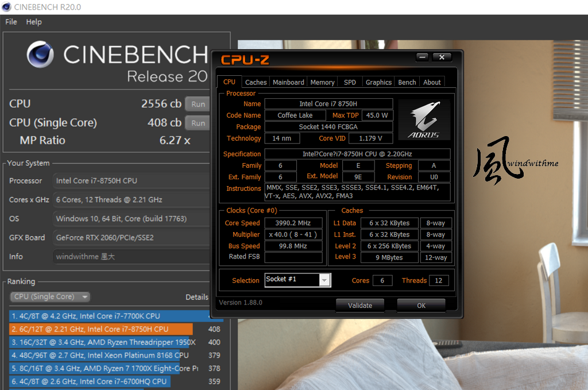The image size is (588, 390).
Task: Click the Cores x GHz field
Action: click(131, 199)
